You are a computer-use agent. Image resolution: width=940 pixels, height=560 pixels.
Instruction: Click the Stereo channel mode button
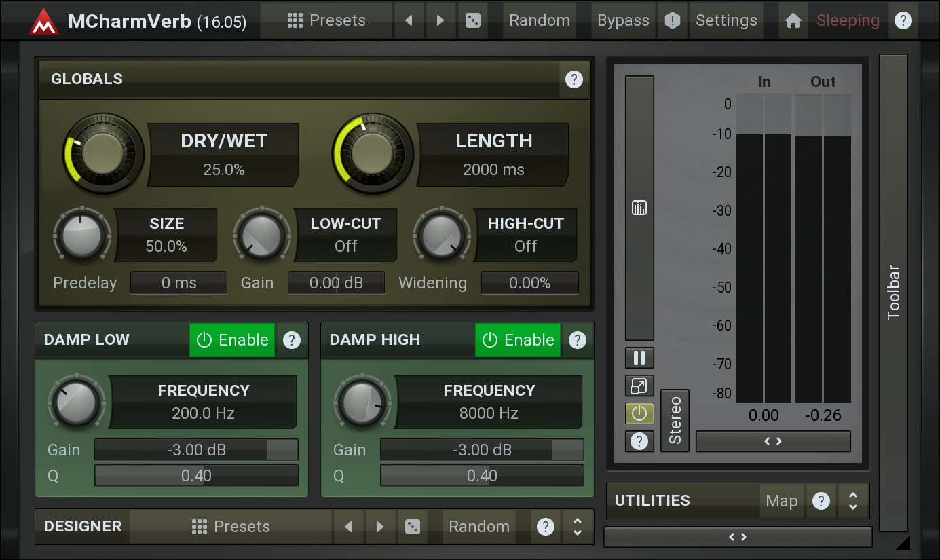point(675,420)
